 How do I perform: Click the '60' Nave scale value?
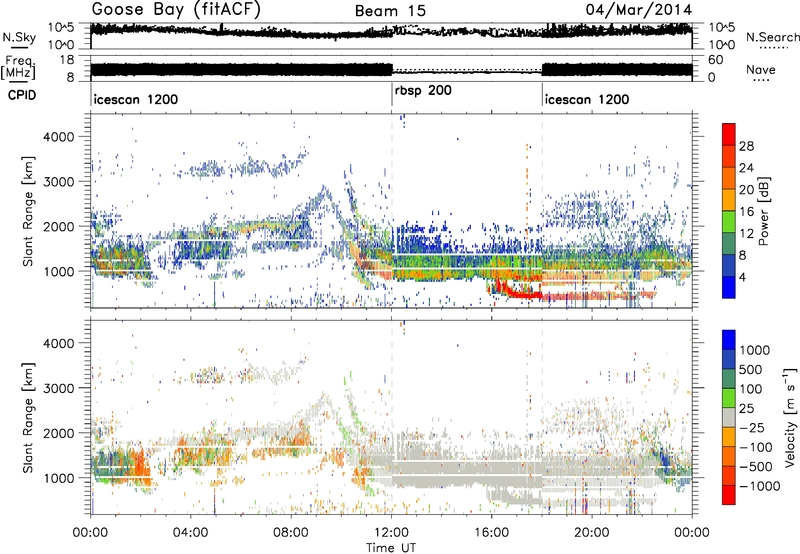[x=716, y=60]
